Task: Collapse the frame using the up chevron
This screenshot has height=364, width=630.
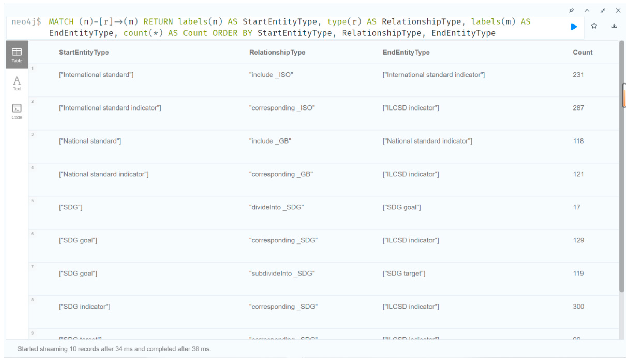Action: tap(587, 10)
